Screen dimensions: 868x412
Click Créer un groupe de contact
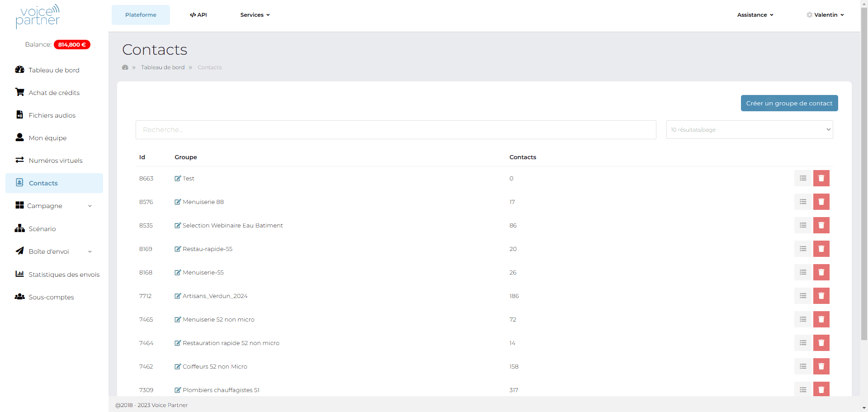tap(789, 103)
